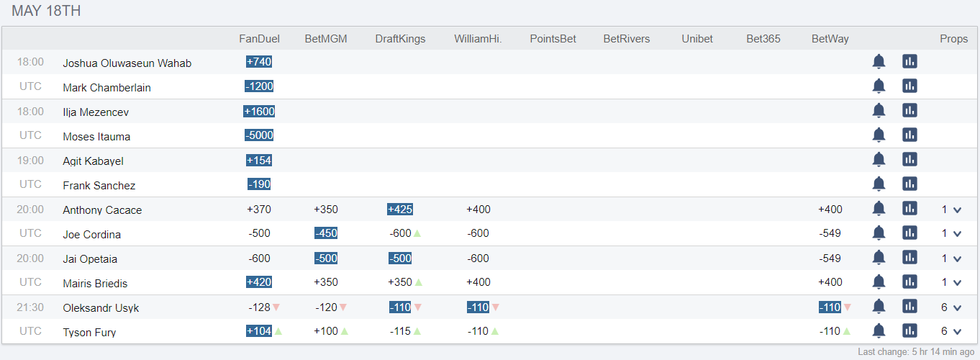The height and width of the screenshot is (360, 980).
Task: Click the Unibet column header
Action: (697, 39)
